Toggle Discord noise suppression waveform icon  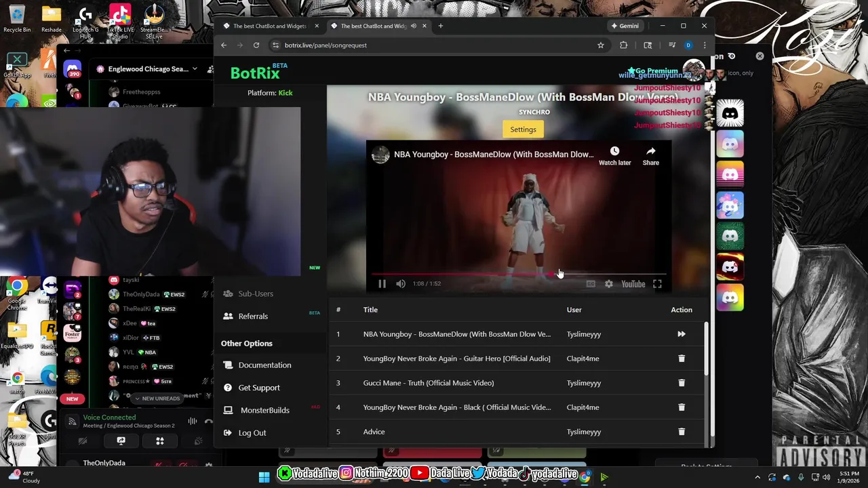coord(193,422)
